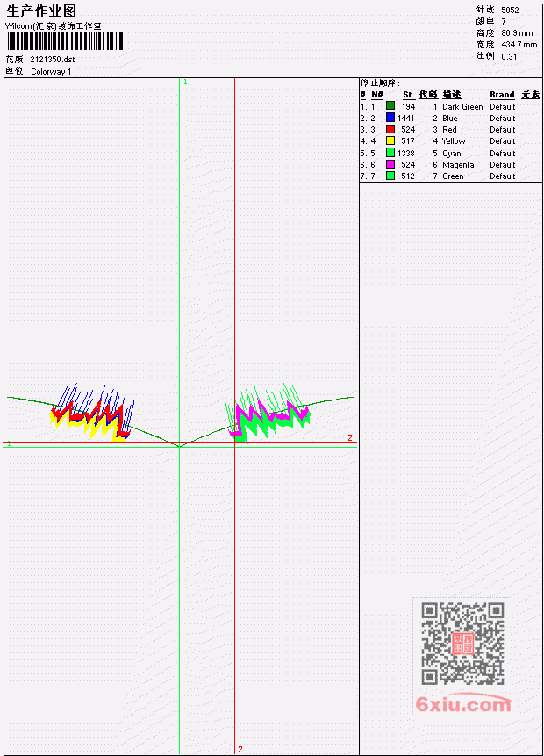544x756 pixels.
Task: Select the Magenta color swatch
Action: tap(390, 164)
